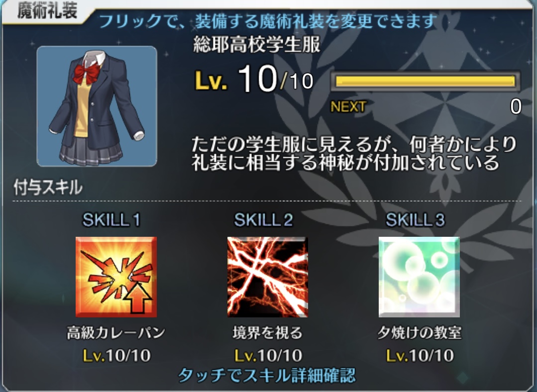Click the SKILL 3 heading
Viewport: 537px width, 392px height.
tap(415, 220)
